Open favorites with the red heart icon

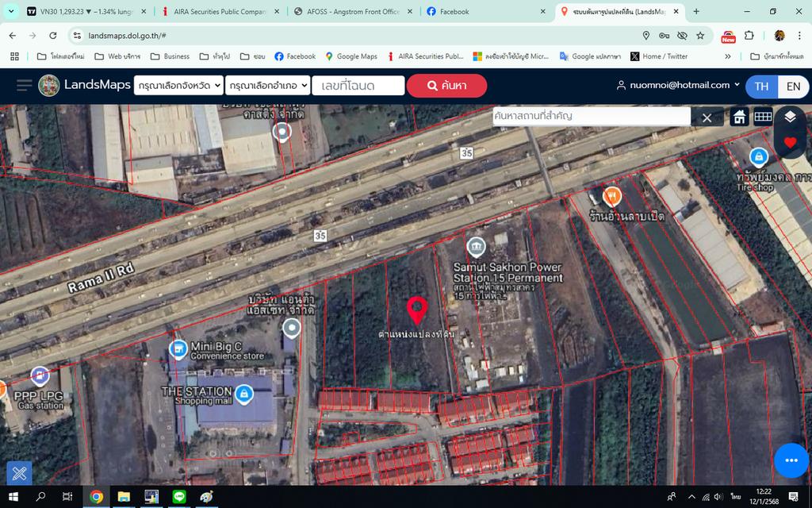click(790, 143)
